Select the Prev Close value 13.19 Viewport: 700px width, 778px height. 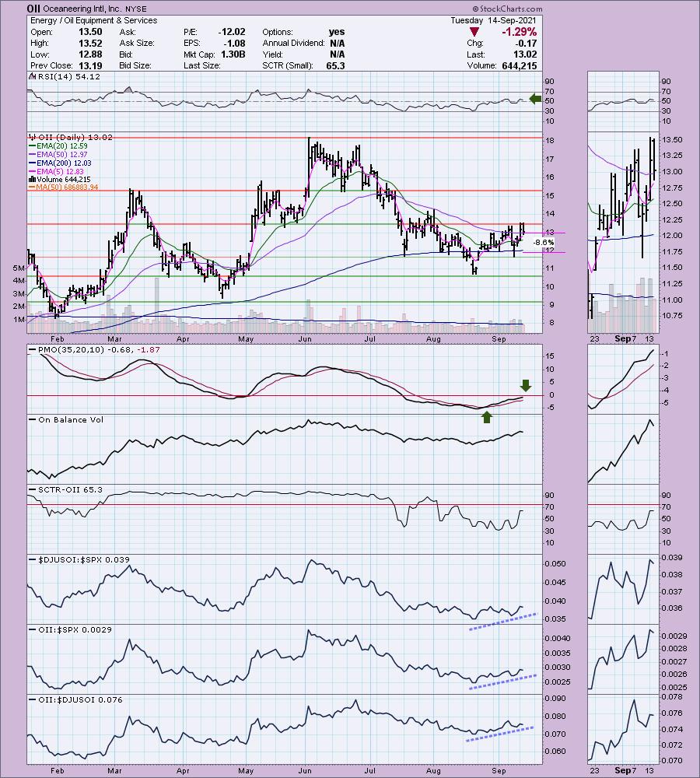click(90, 65)
